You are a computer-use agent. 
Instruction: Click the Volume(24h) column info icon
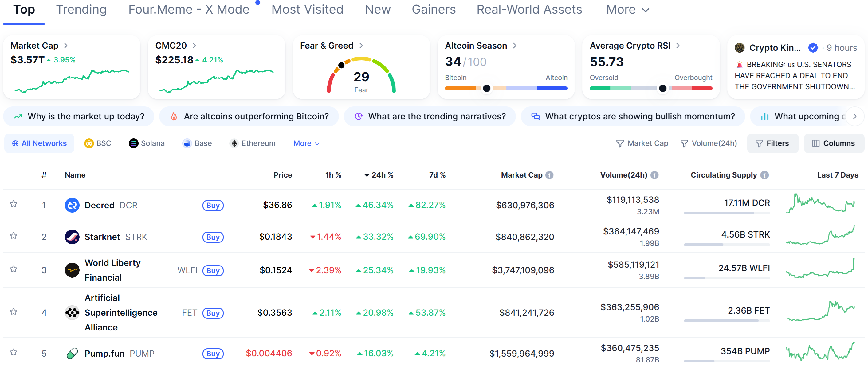[x=654, y=175]
